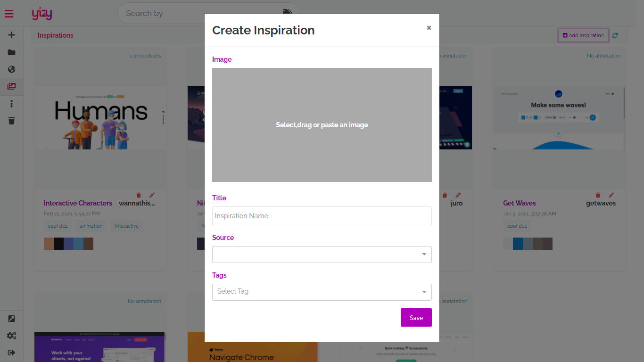Click the image upload drop area

click(x=322, y=125)
